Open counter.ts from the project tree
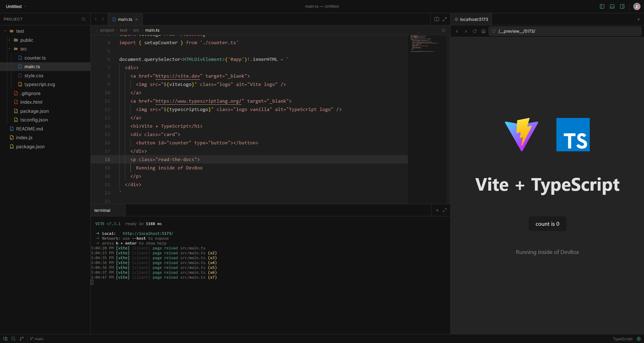644x343 pixels. tap(35, 58)
